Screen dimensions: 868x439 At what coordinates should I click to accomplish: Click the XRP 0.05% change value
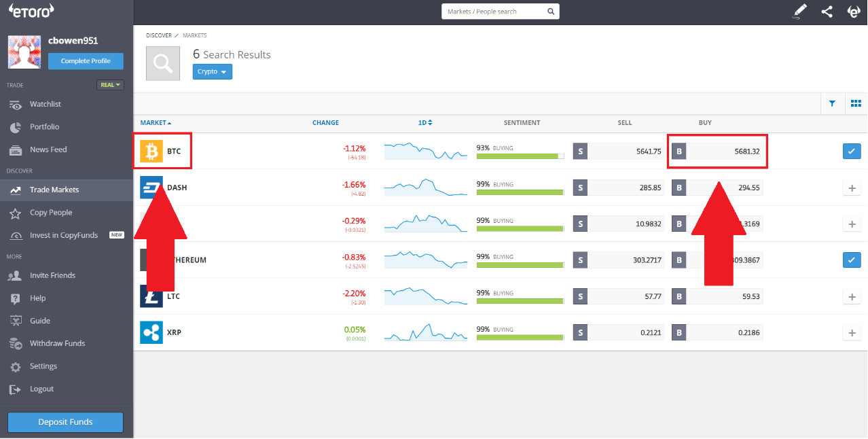[x=355, y=330]
